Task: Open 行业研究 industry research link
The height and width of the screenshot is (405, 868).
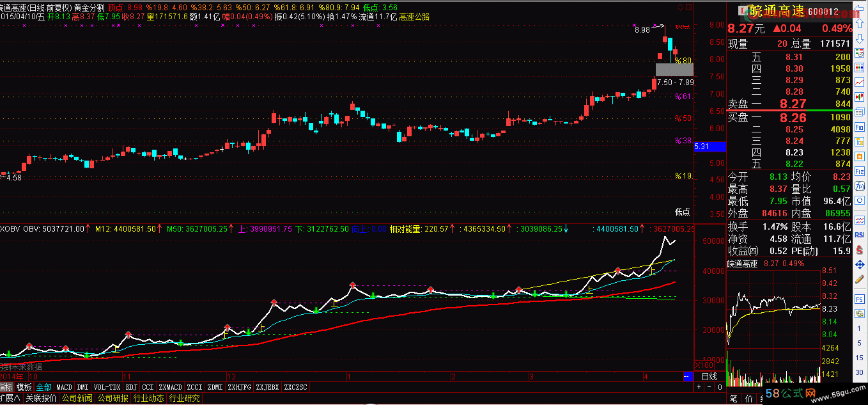Action: click(184, 398)
